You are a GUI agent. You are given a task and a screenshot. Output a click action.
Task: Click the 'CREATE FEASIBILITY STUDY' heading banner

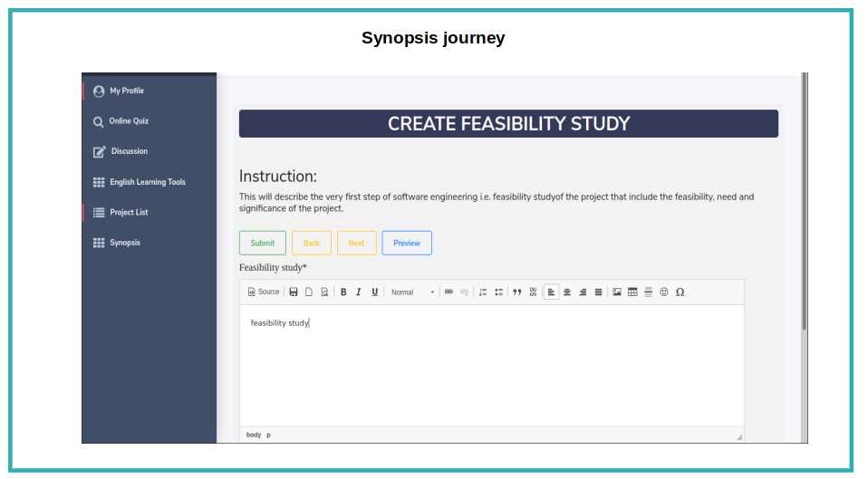point(508,124)
